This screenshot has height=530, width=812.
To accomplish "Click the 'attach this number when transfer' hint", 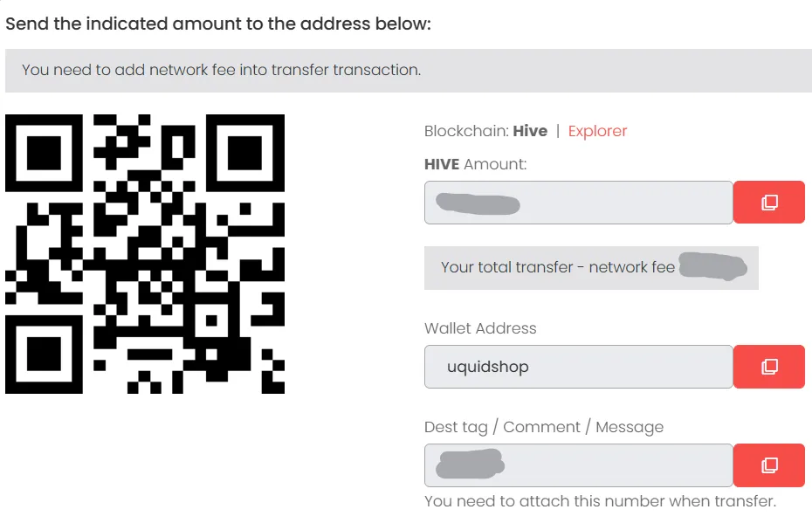I will (600, 501).
